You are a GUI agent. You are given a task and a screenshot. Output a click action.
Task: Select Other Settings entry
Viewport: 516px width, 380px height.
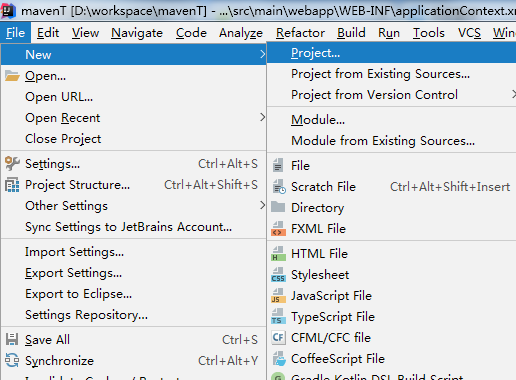tap(134, 206)
